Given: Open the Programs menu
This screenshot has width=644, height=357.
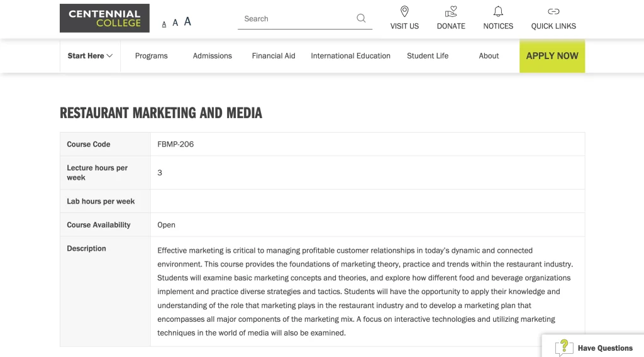Looking at the screenshot, I should coord(152,56).
